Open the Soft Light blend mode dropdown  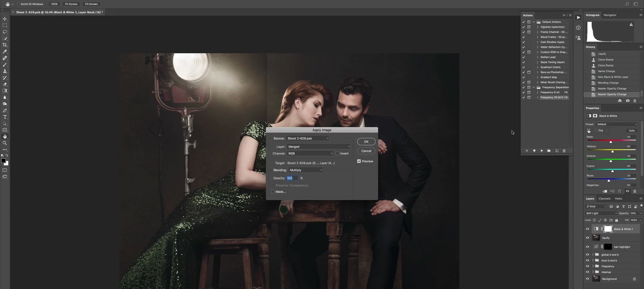tap(601, 213)
